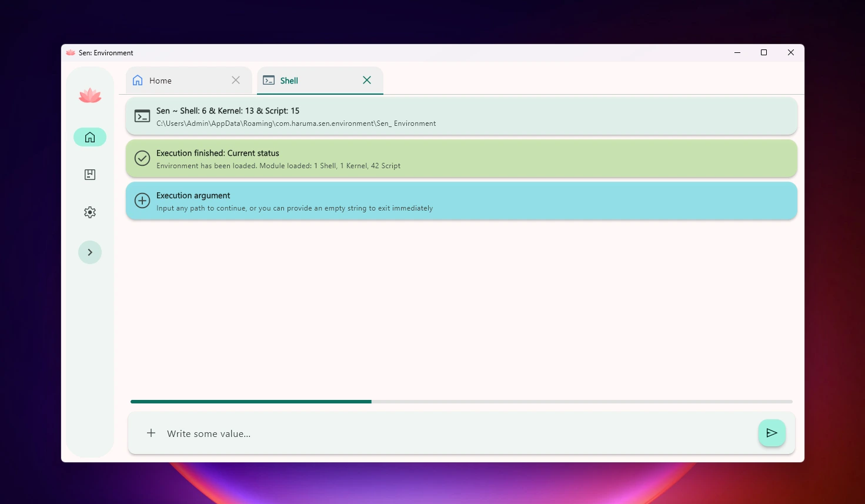Screen dimensions: 865x504
Task: Select the 'Environment has been loaded' message text
Action: (x=278, y=166)
